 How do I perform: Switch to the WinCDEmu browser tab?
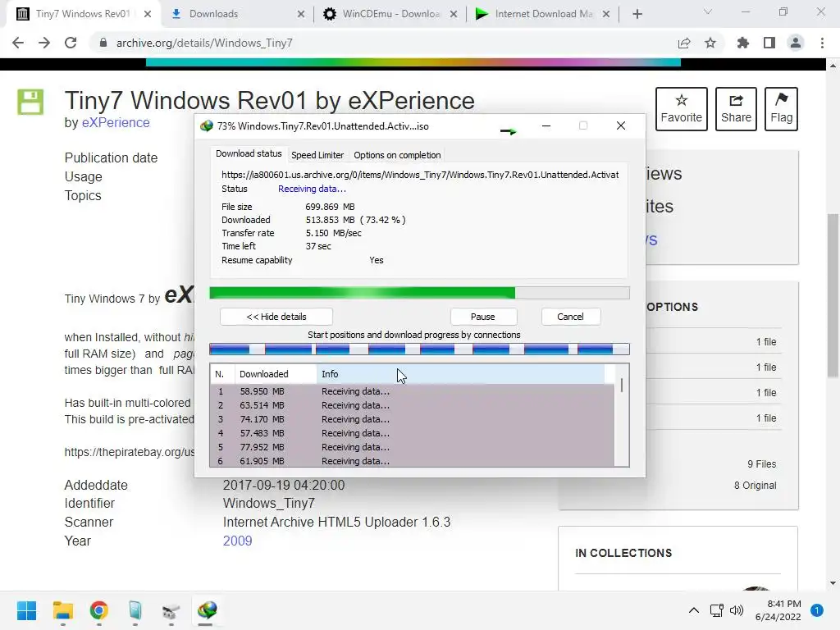tap(390, 14)
